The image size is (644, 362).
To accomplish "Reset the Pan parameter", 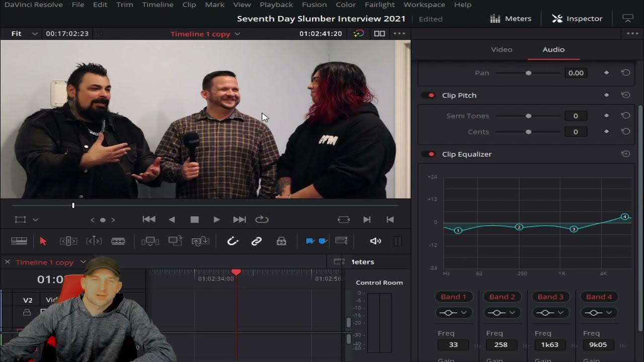I will (625, 73).
